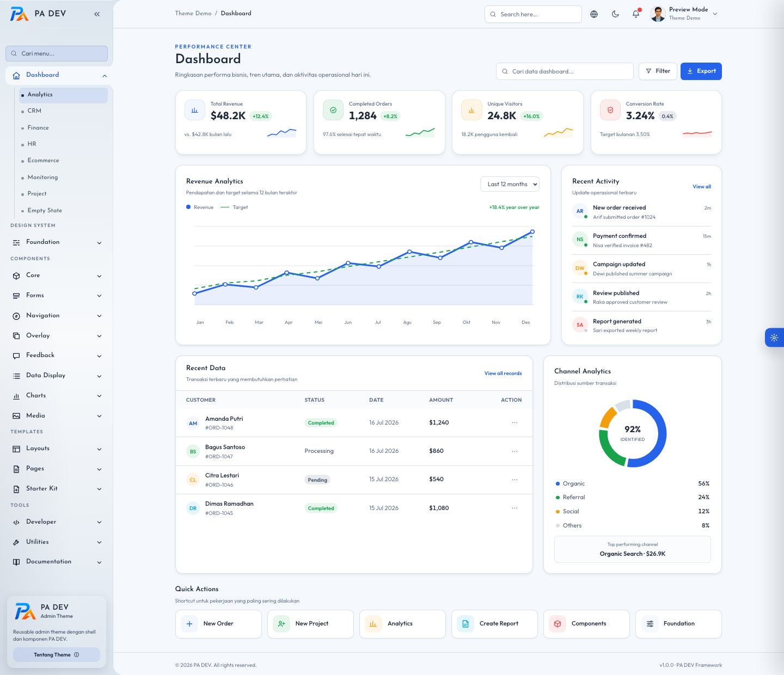Open row actions for Bagus Santoso
784x675 pixels.
point(514,451)
